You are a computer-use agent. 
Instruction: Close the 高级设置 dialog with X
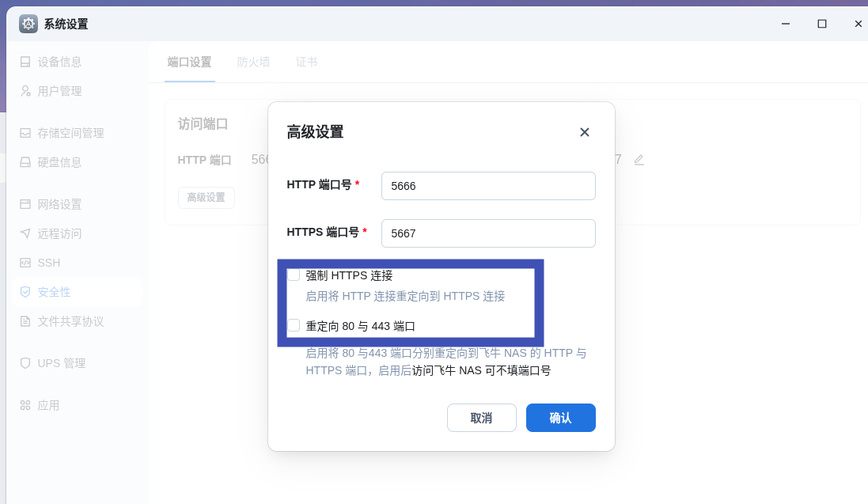585,132
